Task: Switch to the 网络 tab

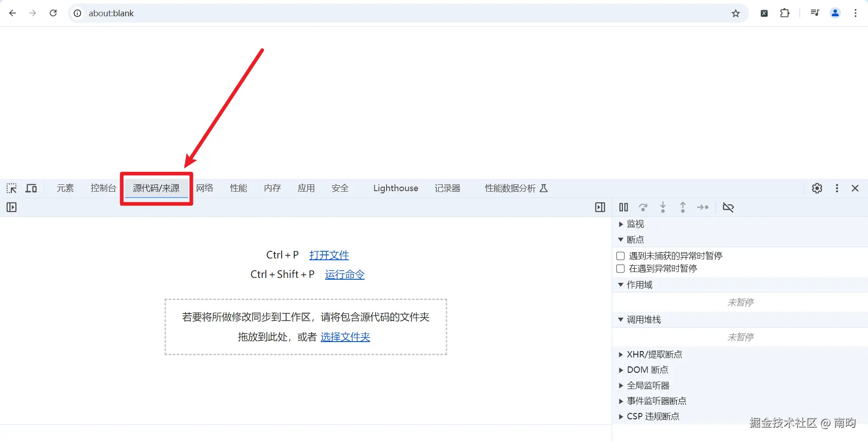Action: tap(204, 188)
